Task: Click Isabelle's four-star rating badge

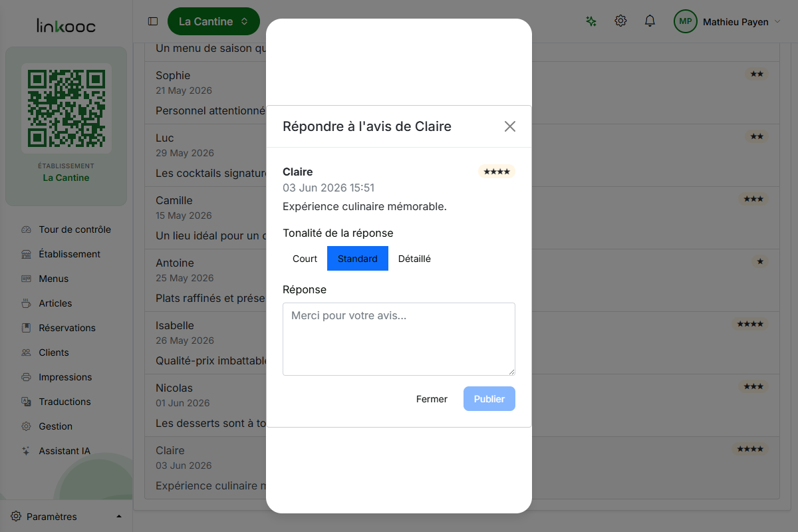Action: click(x=750, y=324)
